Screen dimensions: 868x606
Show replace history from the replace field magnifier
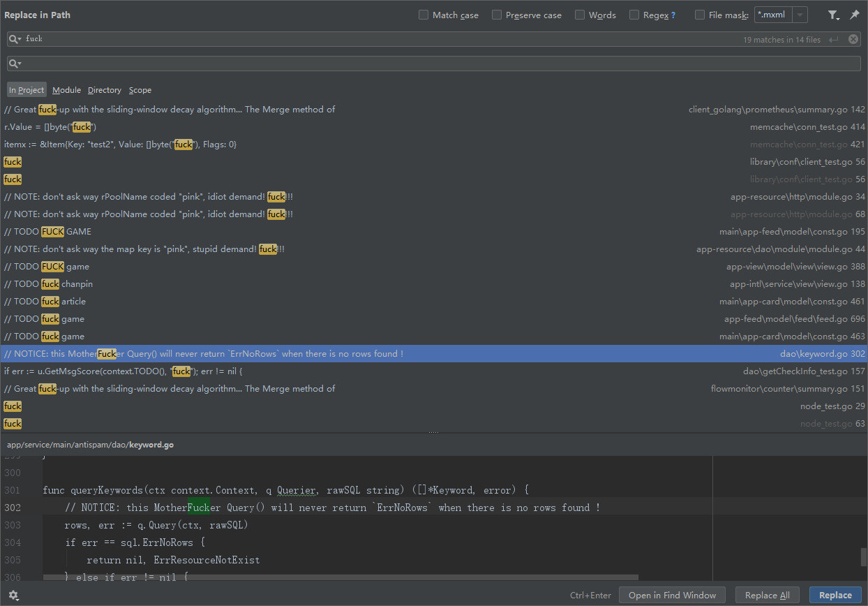click(x=15, y=64)
